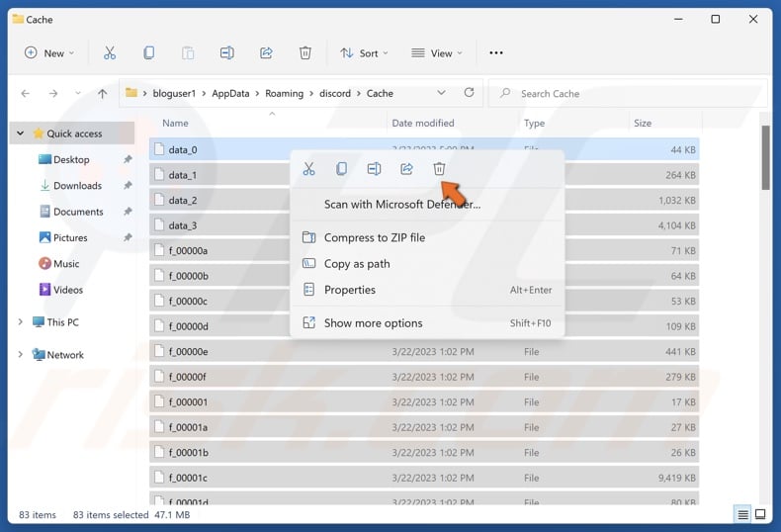The image size is (781, 532).
Task: Open Videos in the sidebar
Action: pos(68,290)
